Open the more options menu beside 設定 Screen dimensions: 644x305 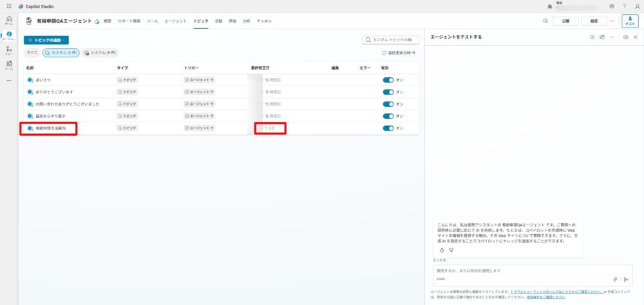pyautogui.click(x=612, y=21)
